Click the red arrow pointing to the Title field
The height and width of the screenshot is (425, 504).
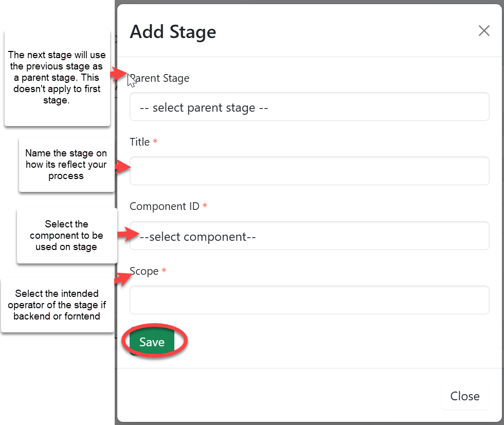122,166
